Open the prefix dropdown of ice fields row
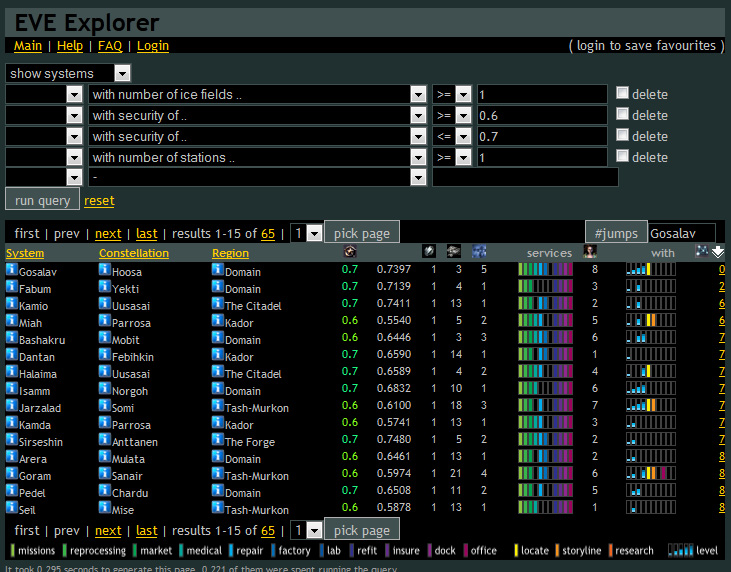Viewport: 731px width, 572px height. pos(44,94)
